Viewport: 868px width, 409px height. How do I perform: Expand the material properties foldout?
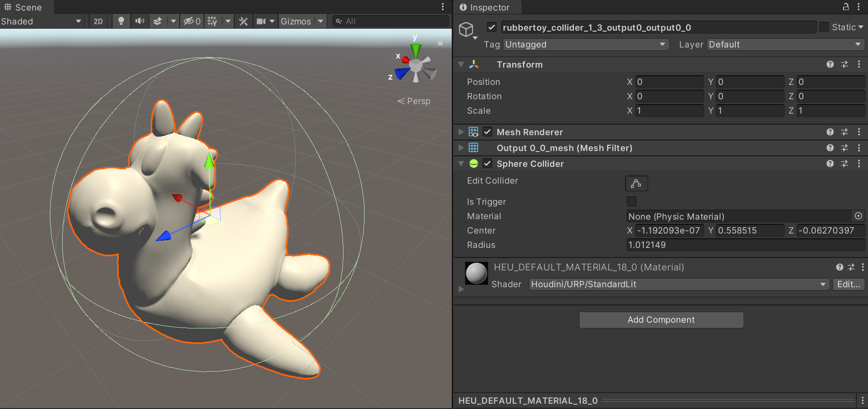tap(461, 289)
